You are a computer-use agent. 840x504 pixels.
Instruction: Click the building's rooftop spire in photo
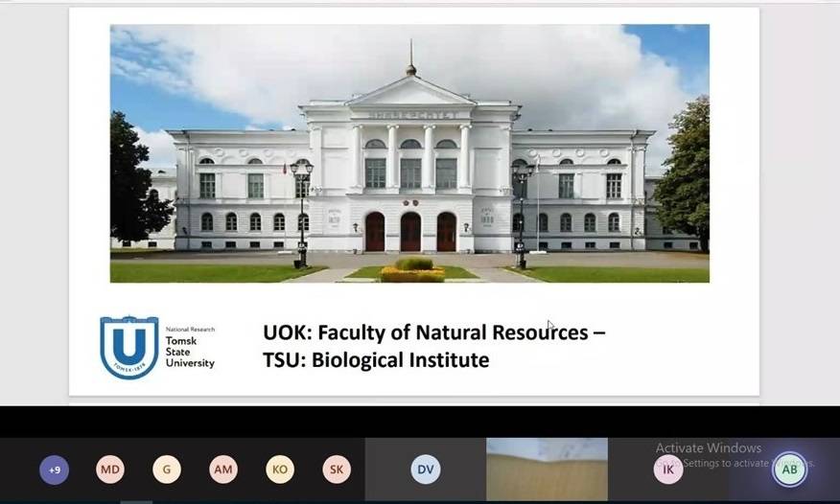(x=411, y=59)
